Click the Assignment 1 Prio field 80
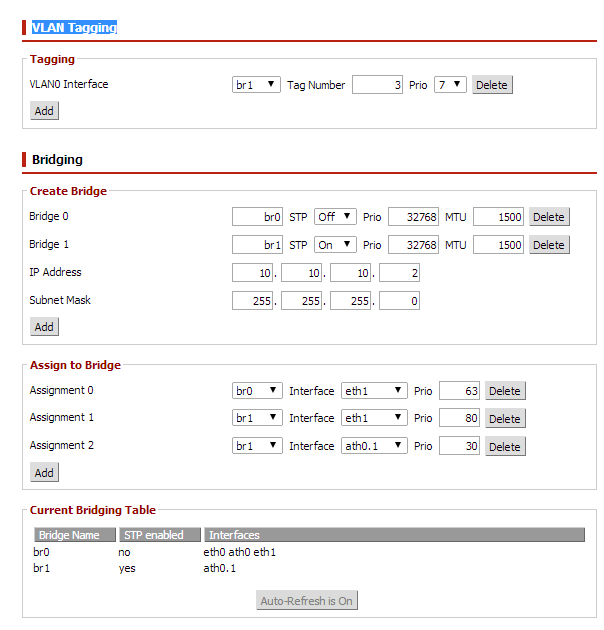This screenshot has width=604, height=630. tap(459, 418)
